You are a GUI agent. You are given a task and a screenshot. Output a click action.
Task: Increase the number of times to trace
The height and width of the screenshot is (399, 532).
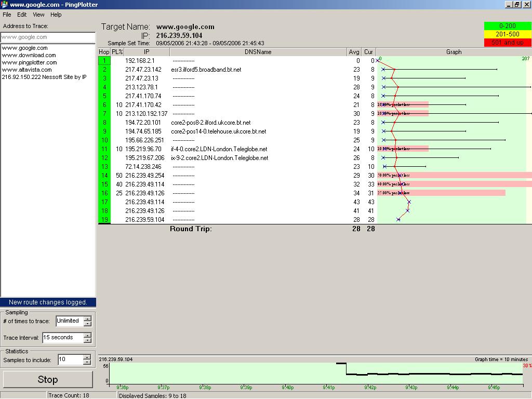tap(87, 318)
